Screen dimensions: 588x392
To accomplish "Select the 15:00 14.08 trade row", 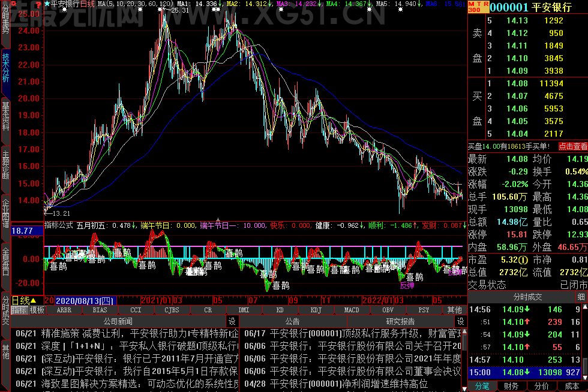I will point(524,372).
